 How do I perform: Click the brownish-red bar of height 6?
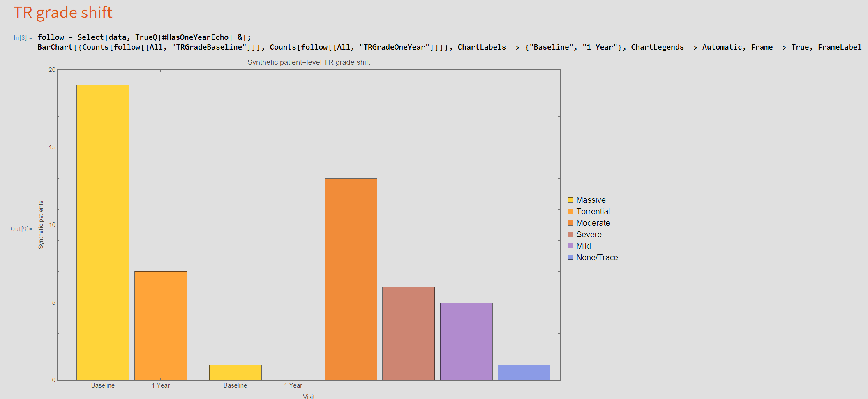[409, 334]
